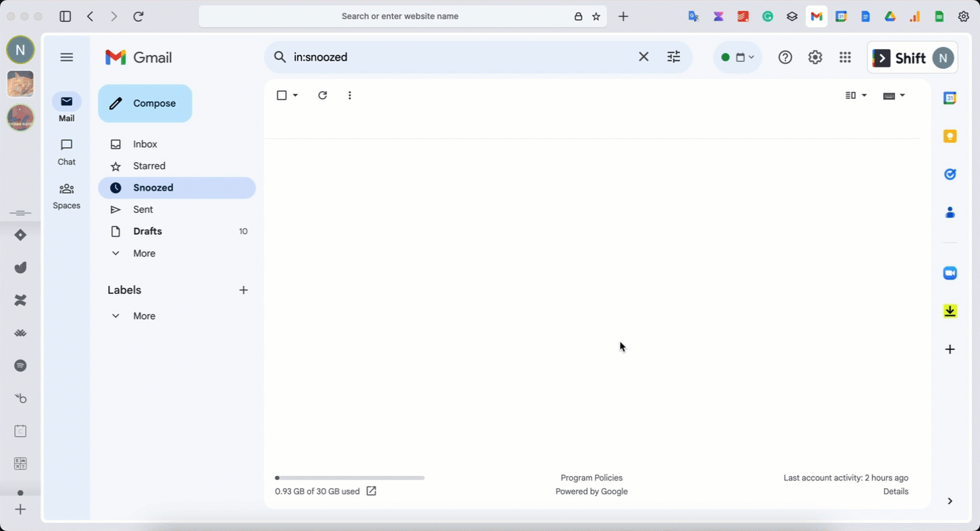Open the Grammarly extension icon
Image resolution: width=980 pixels, height=531 pixels.
[x=768, y=16]
